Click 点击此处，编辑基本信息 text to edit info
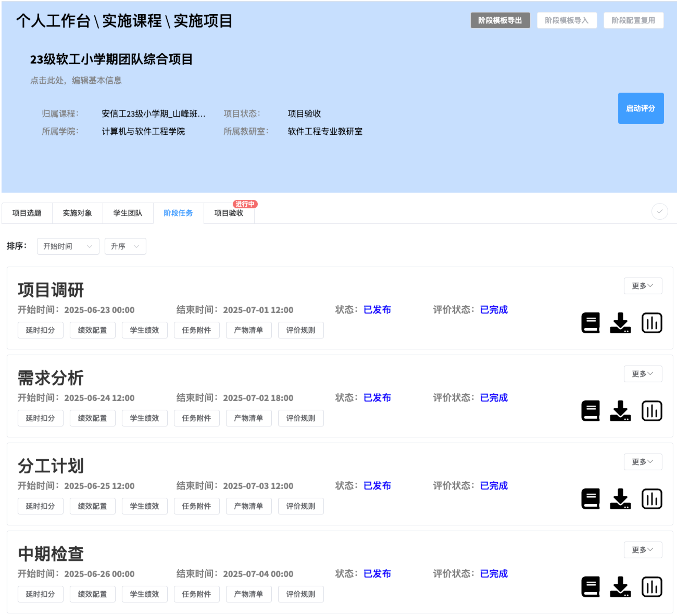Viewport: 677px width, 616px height. click(x=76, y=80)
